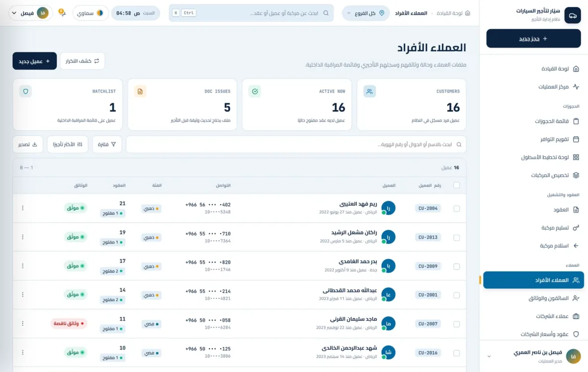The image size is (588, 372).
Task: Click the وثائق ناقصة badge
Action: pos(69,323)
